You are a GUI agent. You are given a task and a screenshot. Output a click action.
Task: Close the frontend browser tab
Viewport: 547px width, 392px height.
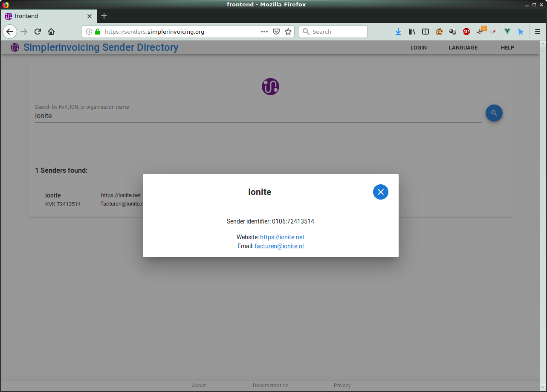[90, 16]
